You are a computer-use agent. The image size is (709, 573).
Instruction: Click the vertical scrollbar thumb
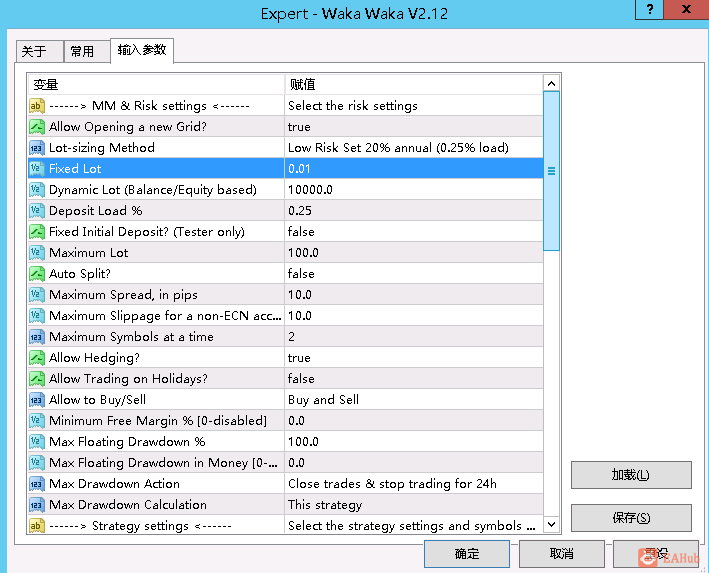(x=551, y=170)
